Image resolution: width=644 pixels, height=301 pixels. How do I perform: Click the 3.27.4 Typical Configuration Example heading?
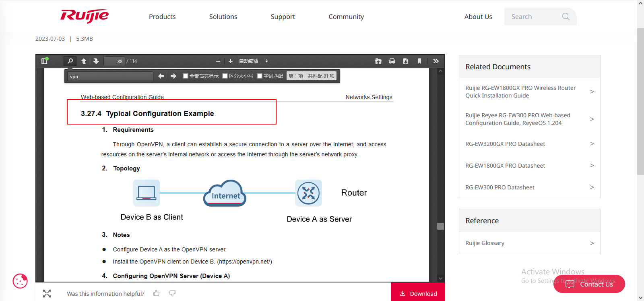(147, 114)
